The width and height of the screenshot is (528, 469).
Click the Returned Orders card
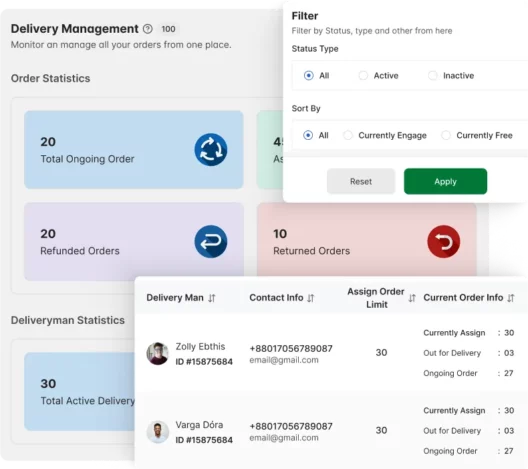[x=367, y=240]
